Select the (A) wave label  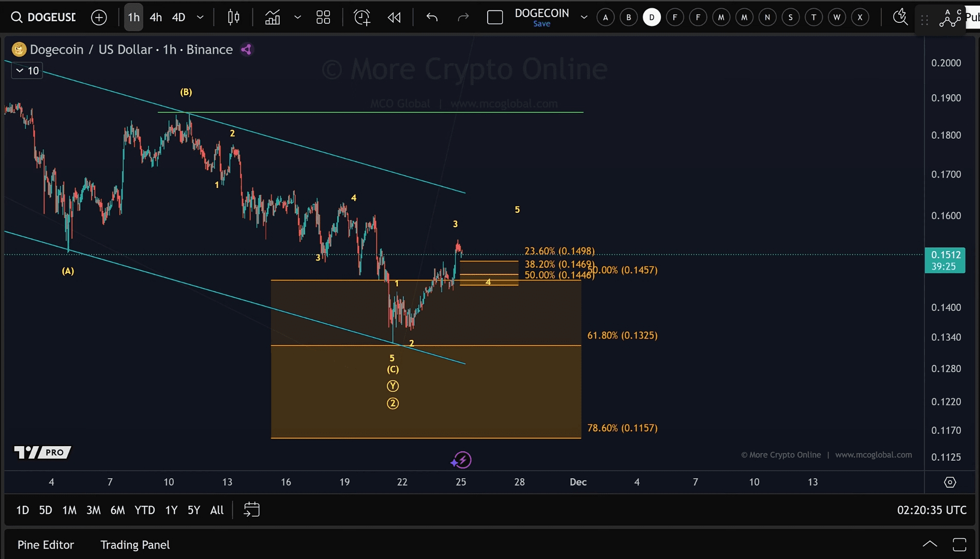tap(68, 271)
